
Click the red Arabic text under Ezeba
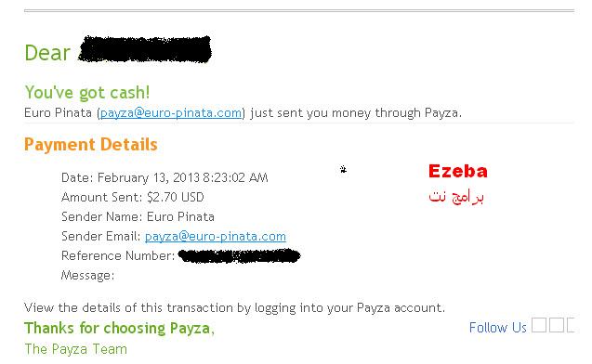click(456, 196)
